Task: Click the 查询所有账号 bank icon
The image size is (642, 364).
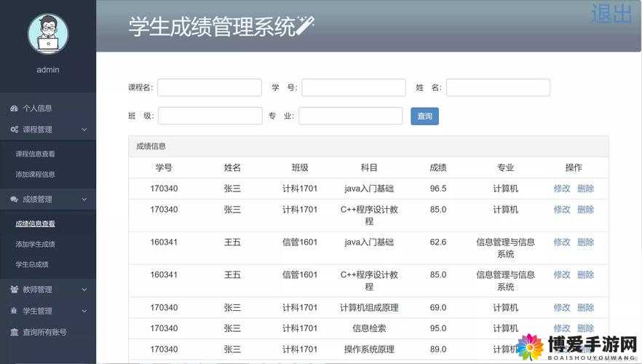Action: (x=14, y=332)
